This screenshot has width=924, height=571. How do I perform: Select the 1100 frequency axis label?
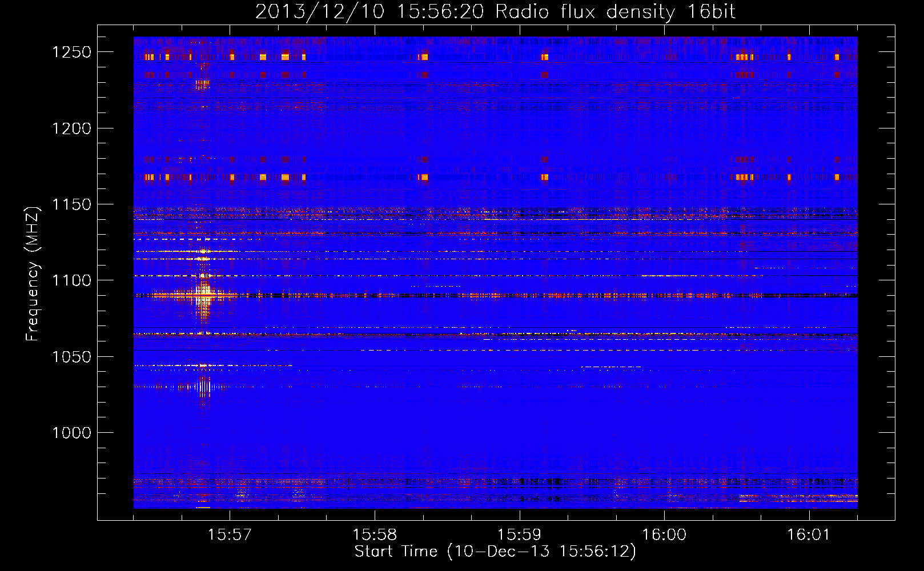[71, 280]
